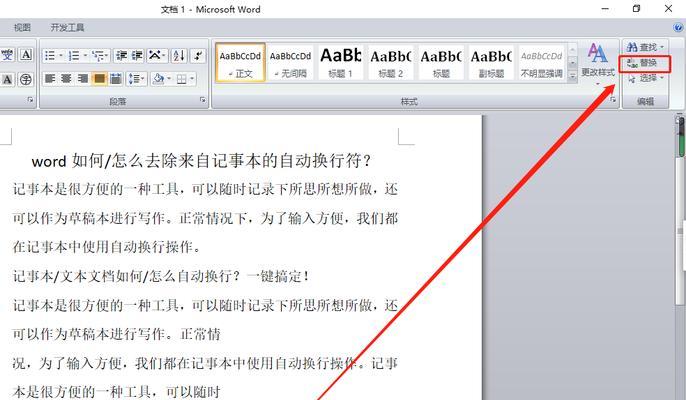Show or hide paragraph marks

[198, 55]
